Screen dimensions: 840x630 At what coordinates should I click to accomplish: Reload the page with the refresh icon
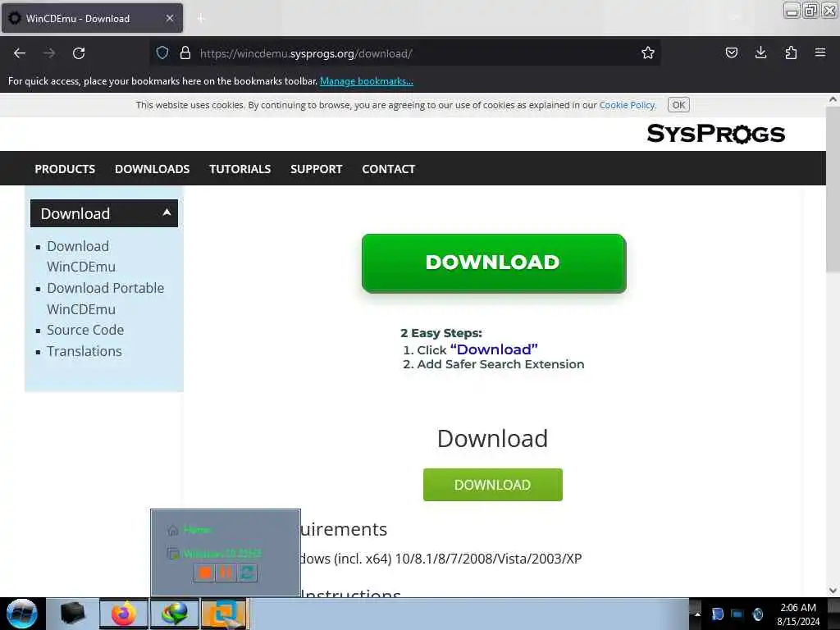pos(79,53)
